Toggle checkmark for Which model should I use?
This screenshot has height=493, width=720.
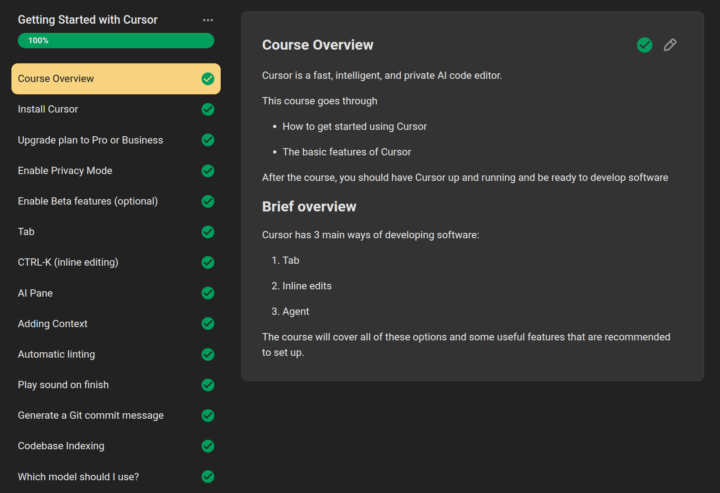pos(208,476)
